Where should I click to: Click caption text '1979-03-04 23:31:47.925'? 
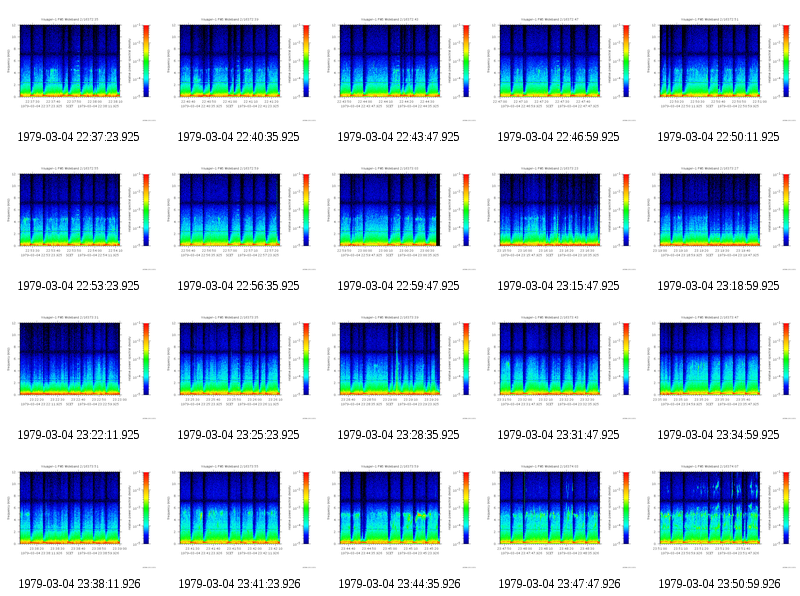click(x=559, y=435)
